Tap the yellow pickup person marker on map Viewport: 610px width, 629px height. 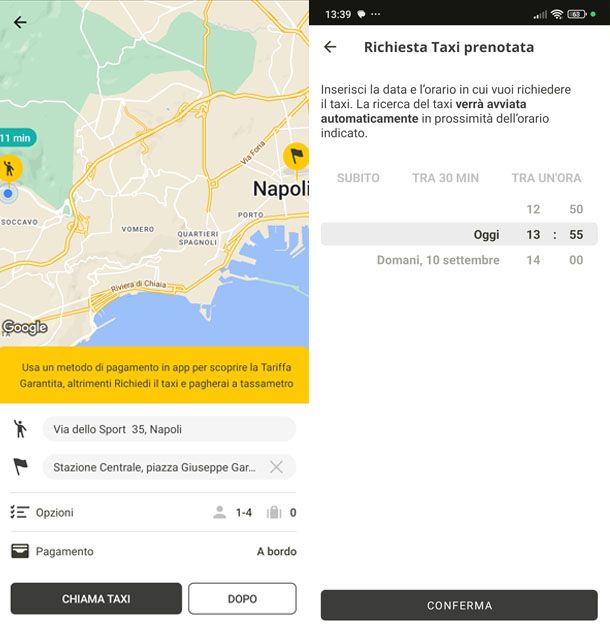10,168
